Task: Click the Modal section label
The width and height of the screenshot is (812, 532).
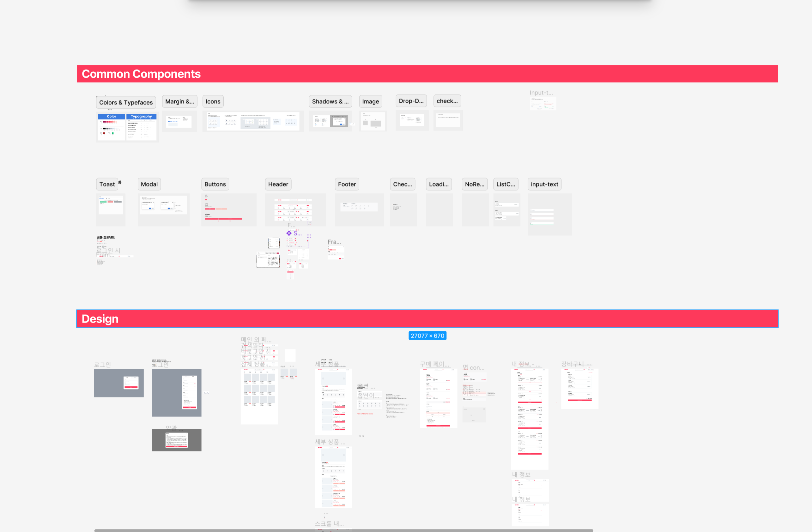Action: (149, 184)
